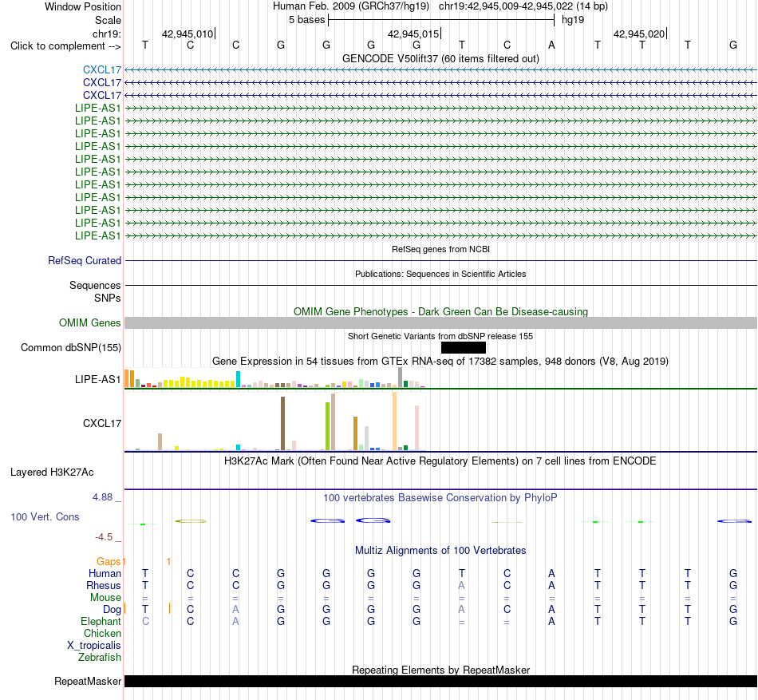Click olive C logo in conservation track
Viewport: 758px width, 700px height.
tap(191, 520)
